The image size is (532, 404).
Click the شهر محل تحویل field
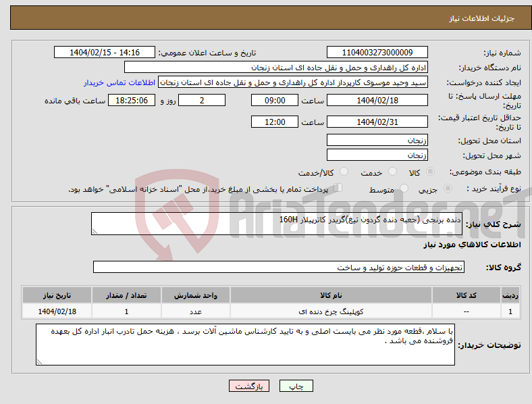click(x=377, y=155)
